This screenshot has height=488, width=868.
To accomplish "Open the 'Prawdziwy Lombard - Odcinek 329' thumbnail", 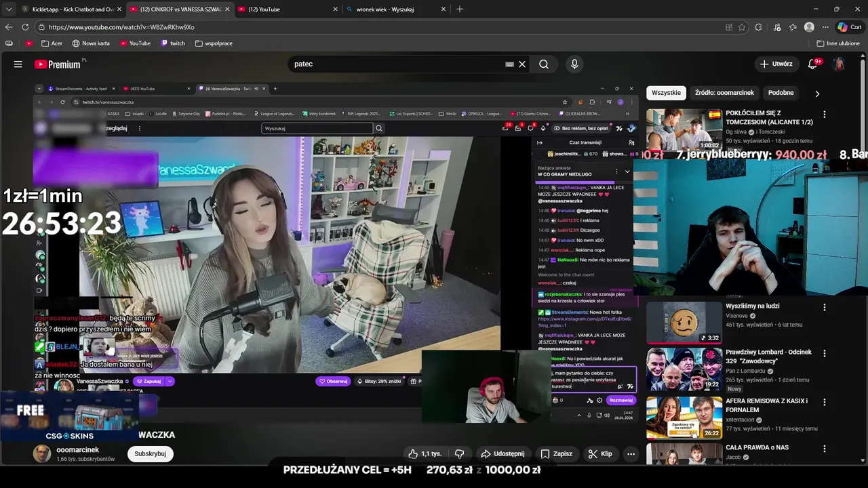I will [x=684, y=369].
